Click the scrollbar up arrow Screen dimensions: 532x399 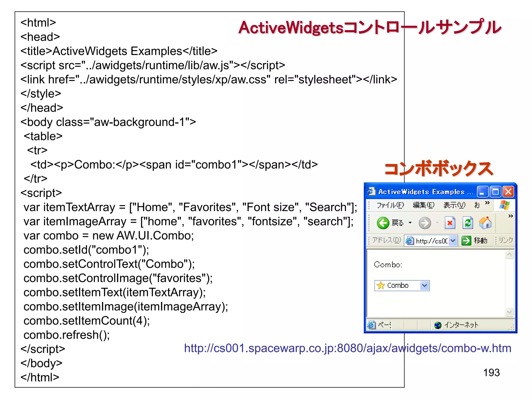pos(509,254)
